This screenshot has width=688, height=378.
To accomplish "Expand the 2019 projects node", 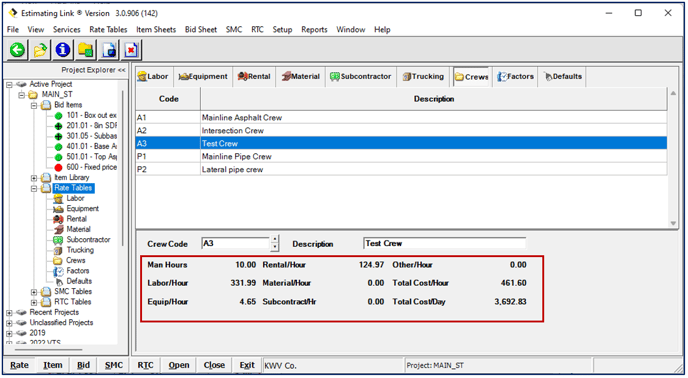I will pos(9,333).
